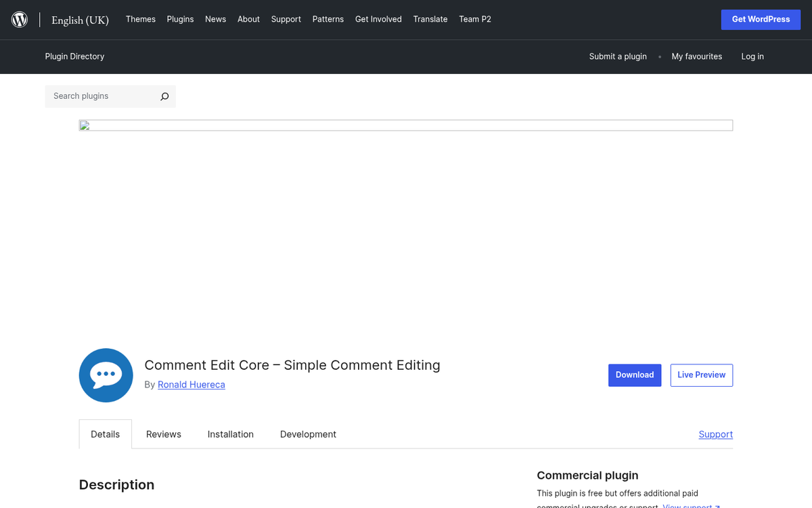Select Translate from the top navigation
812x508 pixels.
(430, 19)
